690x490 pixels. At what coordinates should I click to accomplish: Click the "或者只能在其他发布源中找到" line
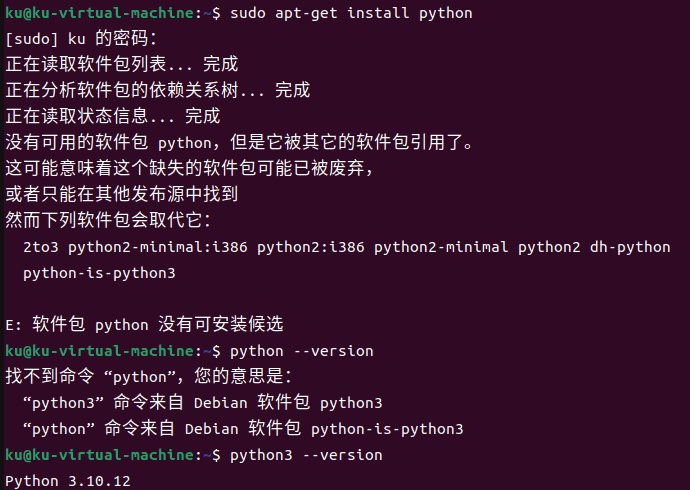click(121, 194)
